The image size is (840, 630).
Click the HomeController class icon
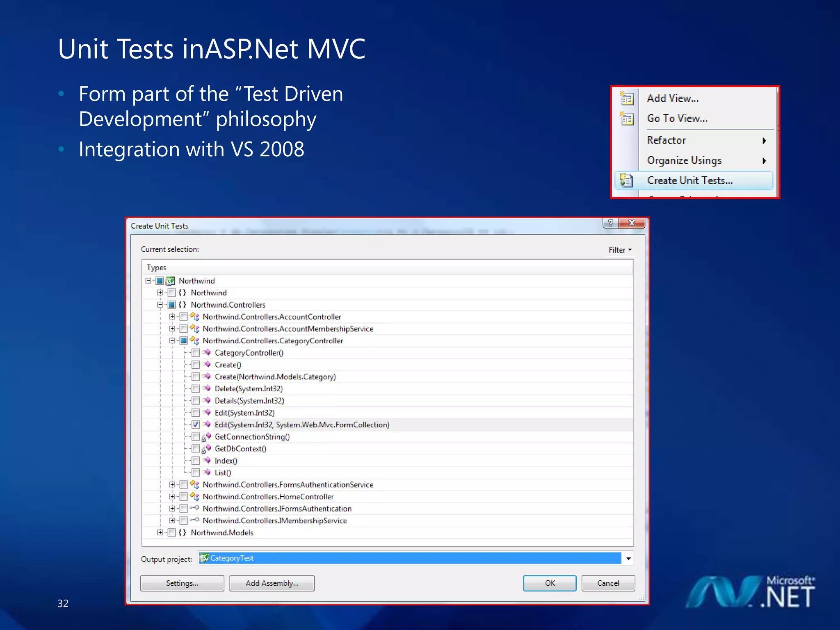tap(195, 496)
